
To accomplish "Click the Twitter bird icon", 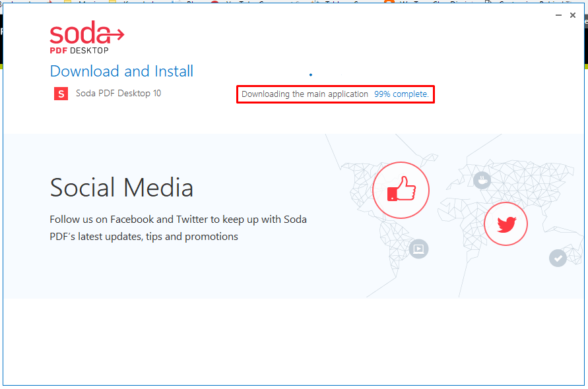I will point(506,224).
